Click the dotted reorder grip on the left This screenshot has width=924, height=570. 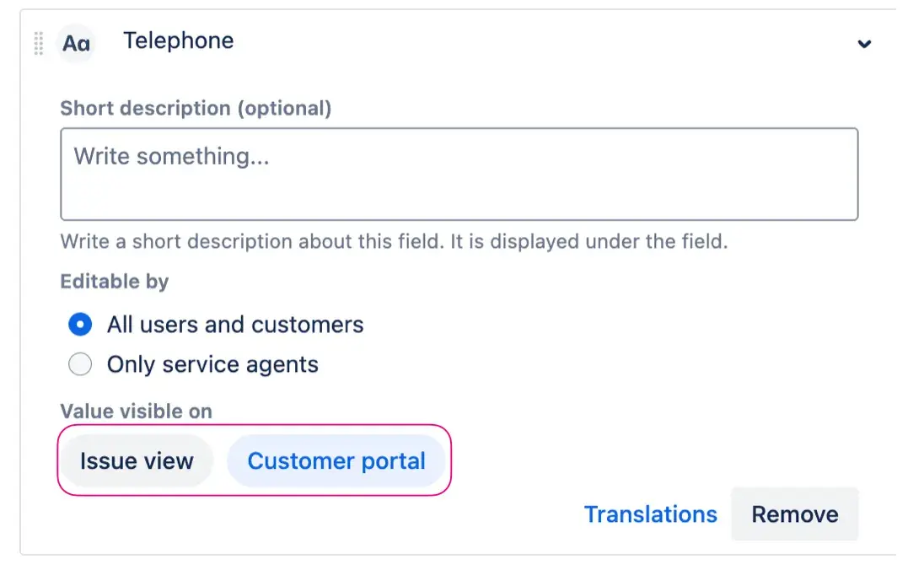tap(37, 44)
